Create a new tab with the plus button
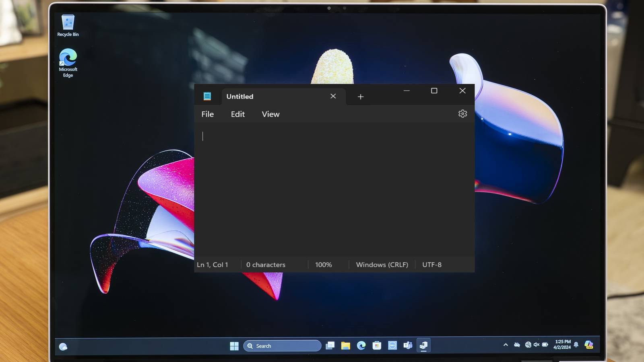This screenshot has width=644, height=362. [360, 97]
